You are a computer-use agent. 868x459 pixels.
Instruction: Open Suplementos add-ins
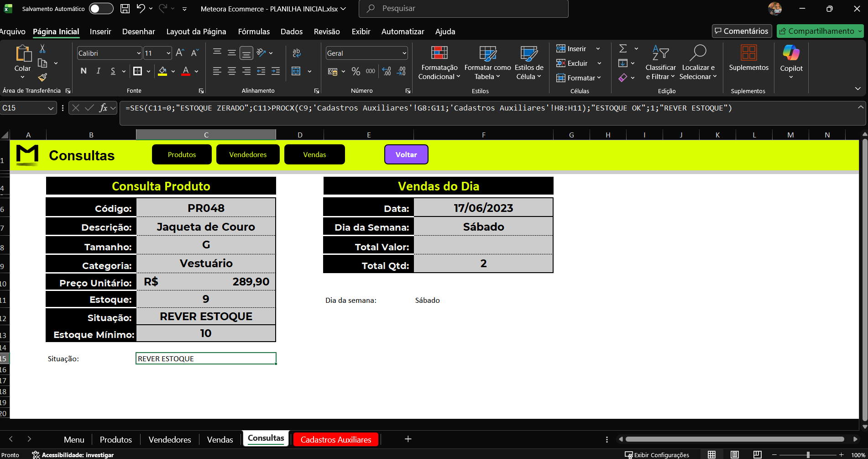[x=749, y=58]
